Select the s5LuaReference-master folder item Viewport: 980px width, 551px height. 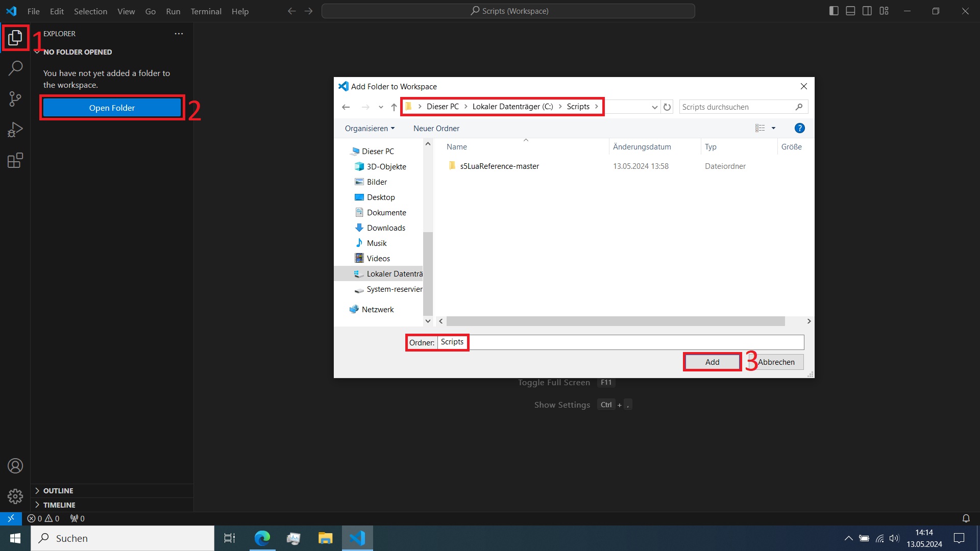point(499,165)
